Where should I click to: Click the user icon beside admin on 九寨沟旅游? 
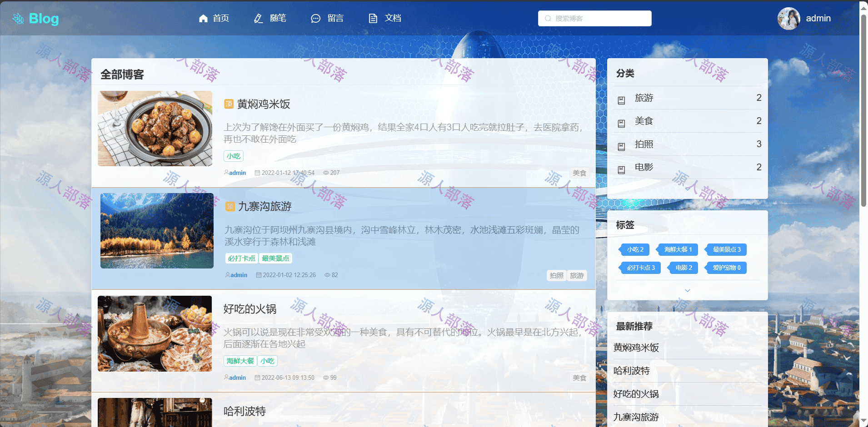(228, 275)
